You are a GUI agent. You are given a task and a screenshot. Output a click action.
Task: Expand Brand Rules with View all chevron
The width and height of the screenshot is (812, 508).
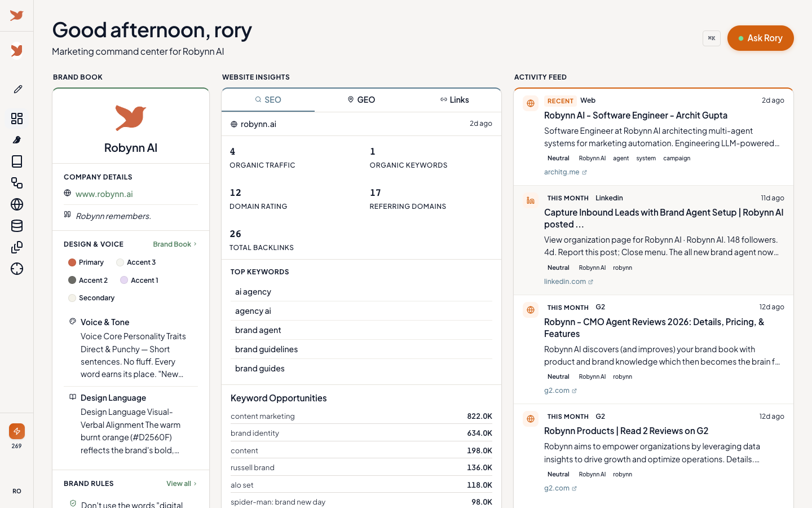(x=181, y=483)
